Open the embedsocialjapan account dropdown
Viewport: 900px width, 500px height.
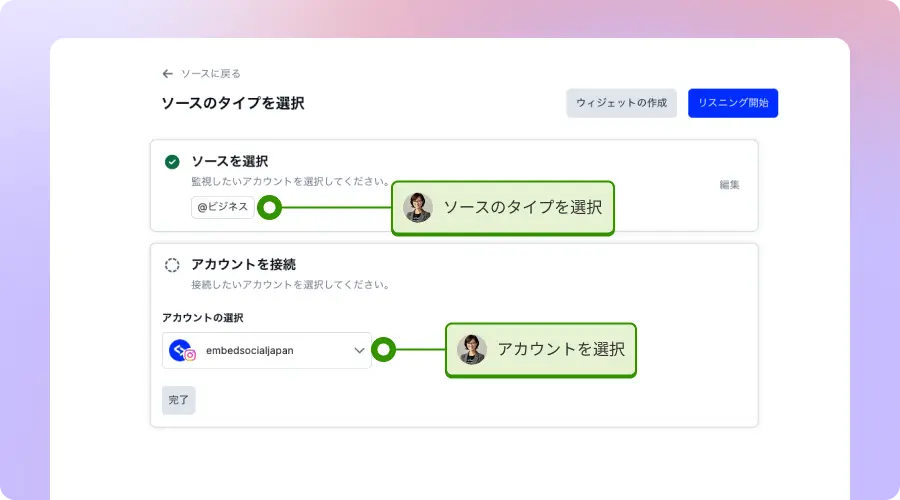tap(266, 350)
